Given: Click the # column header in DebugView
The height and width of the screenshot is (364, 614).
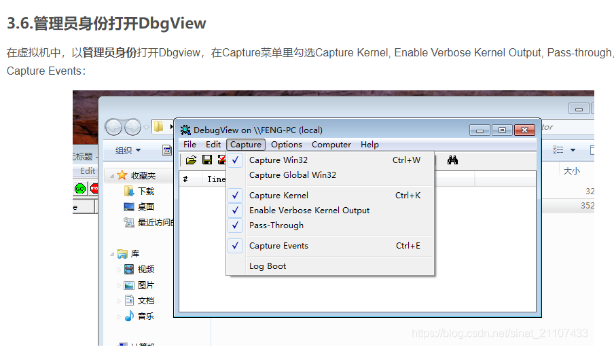Looking at the screenshot, I should [185, 179].
